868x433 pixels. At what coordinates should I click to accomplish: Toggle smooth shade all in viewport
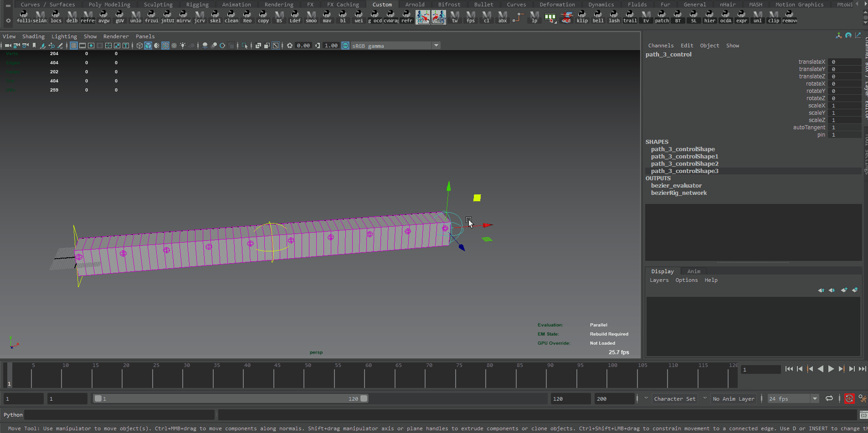pyautogui.click(x=148, y=46)
